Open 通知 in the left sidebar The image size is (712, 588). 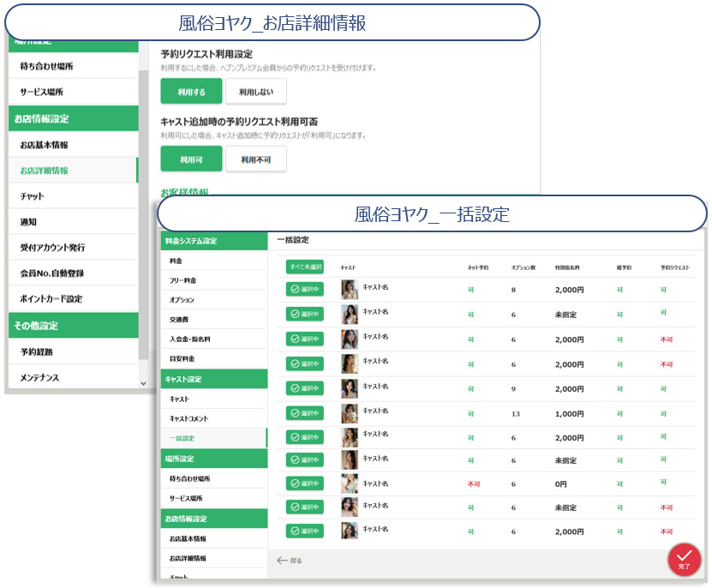point(73,222)
